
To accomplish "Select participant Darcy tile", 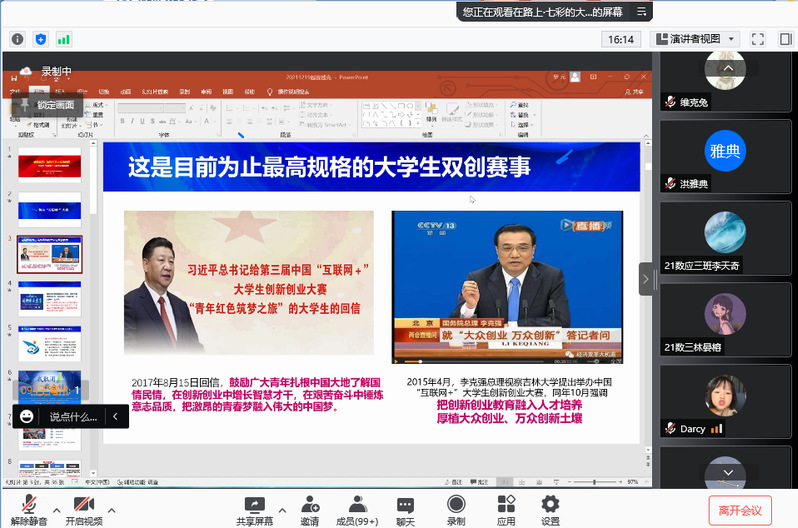I will click(725, 401).
